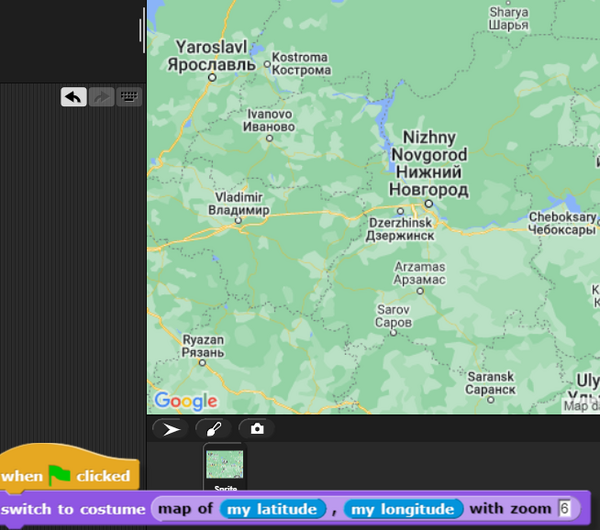
Task: Click the 'my latitude' reporter block
Action: coord(273,509)
